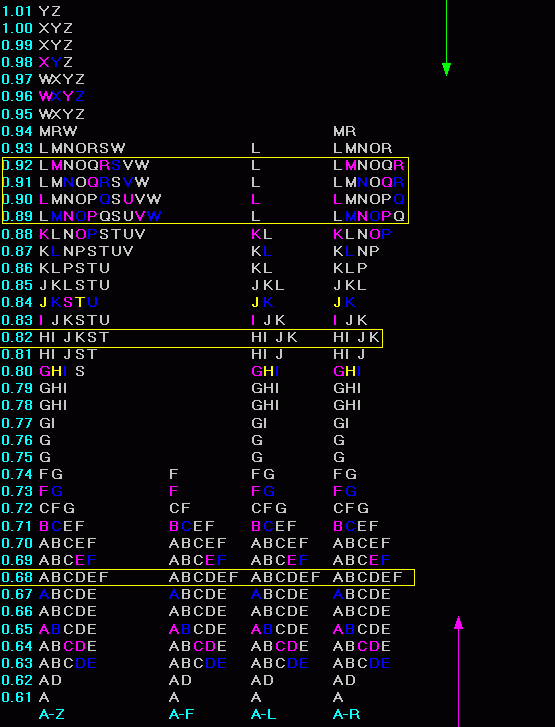The width and height of the screenshot is (555, 727).
Task: Click the LMNOQRSVW letters at 0.92
Action: (x=94, y=166)
